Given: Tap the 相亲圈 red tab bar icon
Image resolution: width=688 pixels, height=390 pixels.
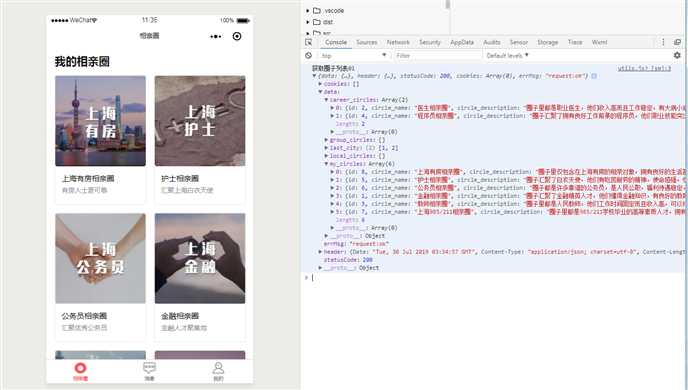Looking at the screenshot, I should (81, 368).
